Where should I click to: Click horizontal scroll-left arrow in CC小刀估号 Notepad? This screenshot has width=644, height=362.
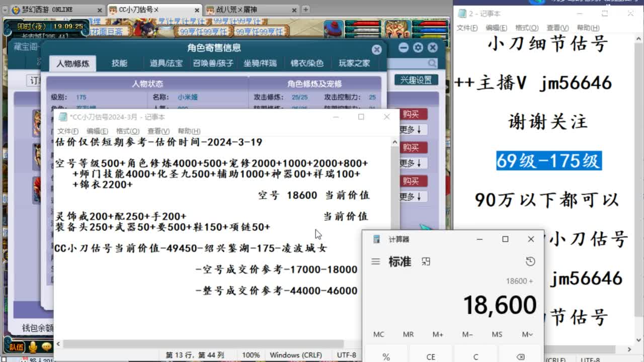[59, 344]
